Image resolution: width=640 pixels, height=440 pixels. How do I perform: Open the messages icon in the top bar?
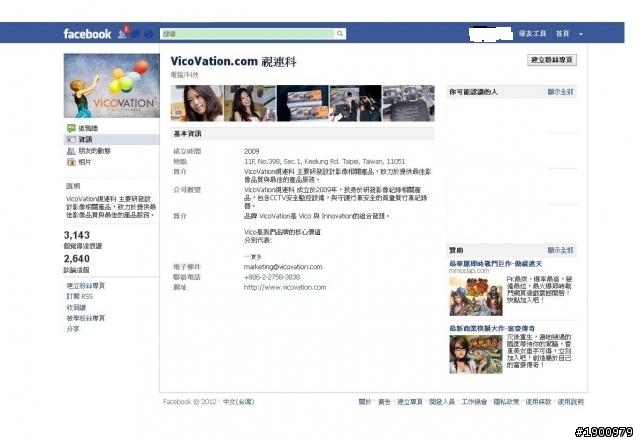pyautogui.click(x=136, y=34)
